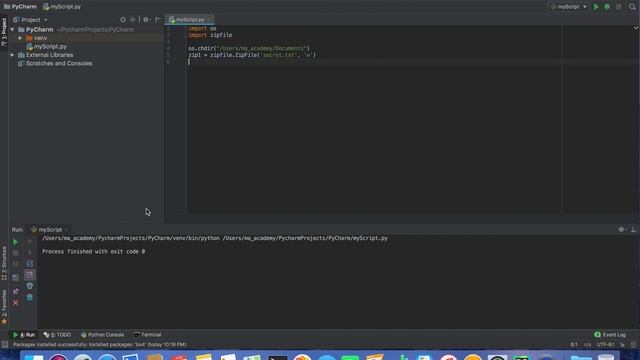Close the myScript tab in Run panel

[67, 230]
